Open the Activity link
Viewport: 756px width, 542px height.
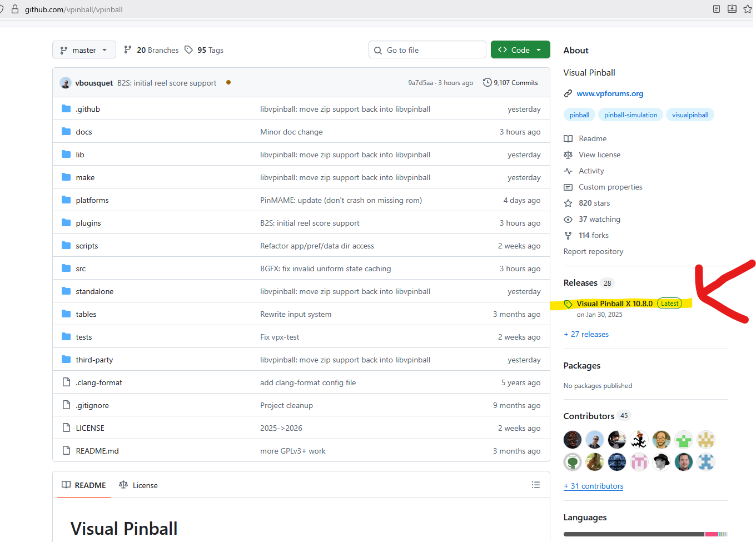pyautogui.click(x=584, y=171)
